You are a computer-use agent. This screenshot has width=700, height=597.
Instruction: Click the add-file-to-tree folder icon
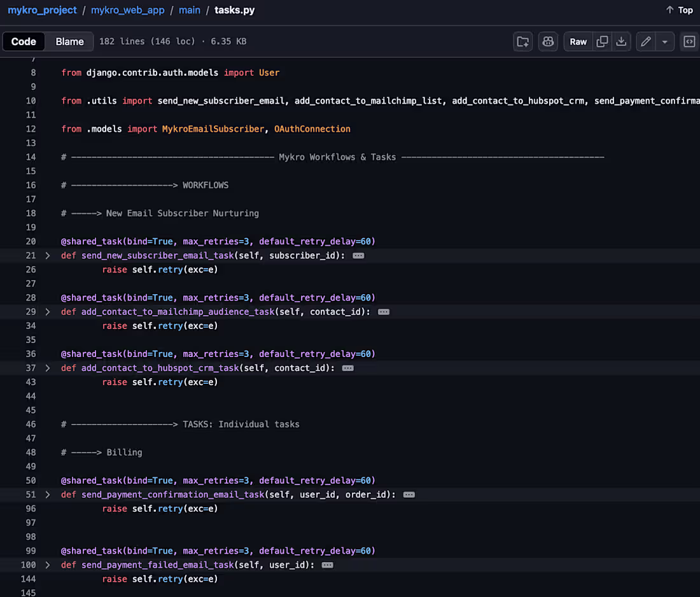click(x=522, y=41)
